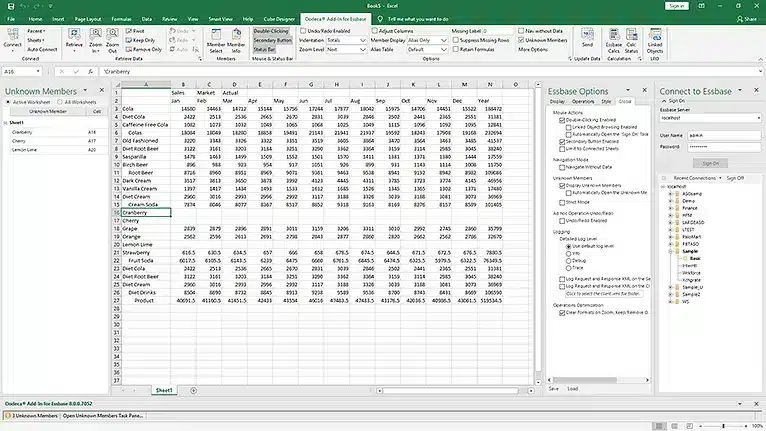Screen dimensions: 766x431
Task: Switch to the Operations tab in Essbase Options
Action: point(583,102)
